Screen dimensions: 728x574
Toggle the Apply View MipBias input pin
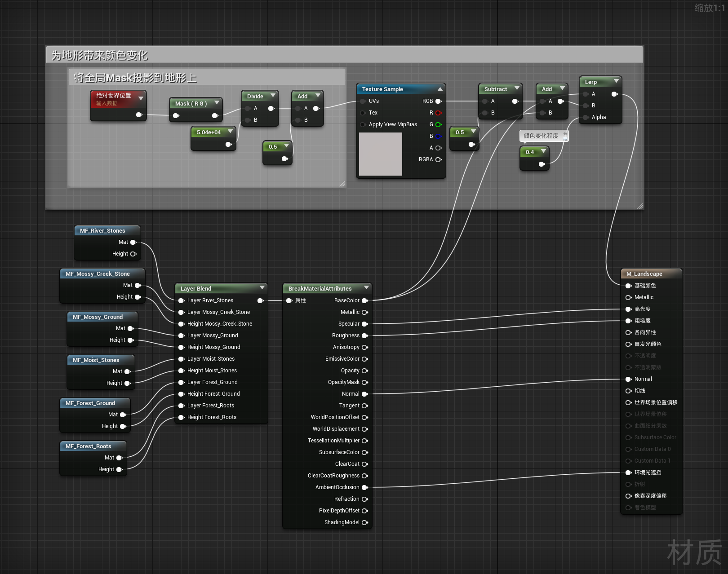(363, 124)
